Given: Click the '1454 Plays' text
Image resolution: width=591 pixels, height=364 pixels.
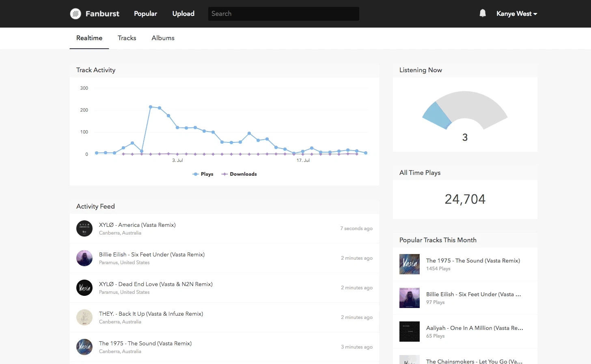Looking at the screenshot, I should [x=438, y=269].
